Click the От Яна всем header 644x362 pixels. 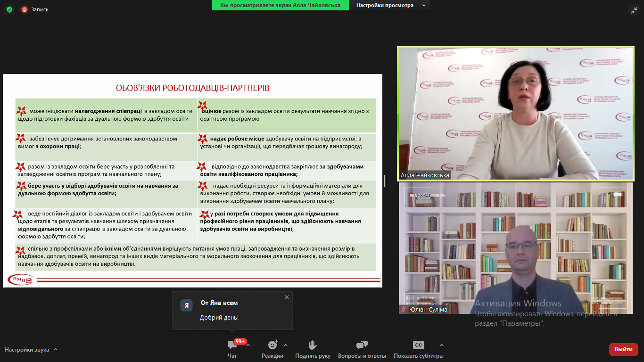pyautogui.click(x=219, y=303)
